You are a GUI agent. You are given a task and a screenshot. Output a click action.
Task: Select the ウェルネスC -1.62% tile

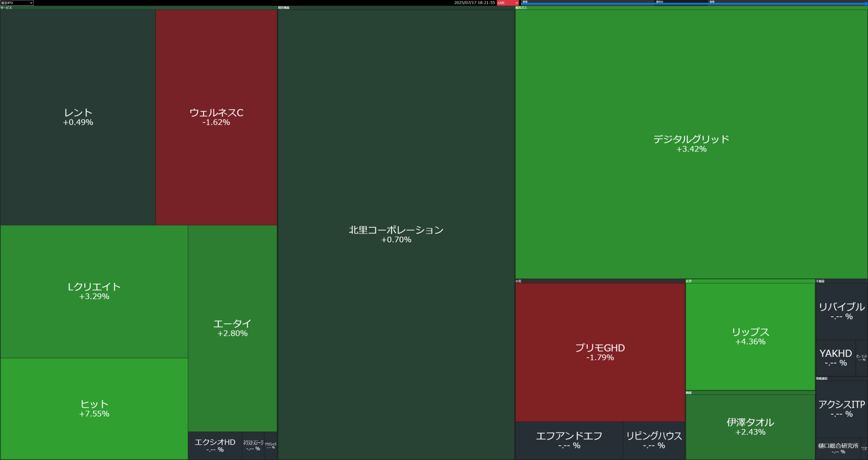(x=217, y=117)
